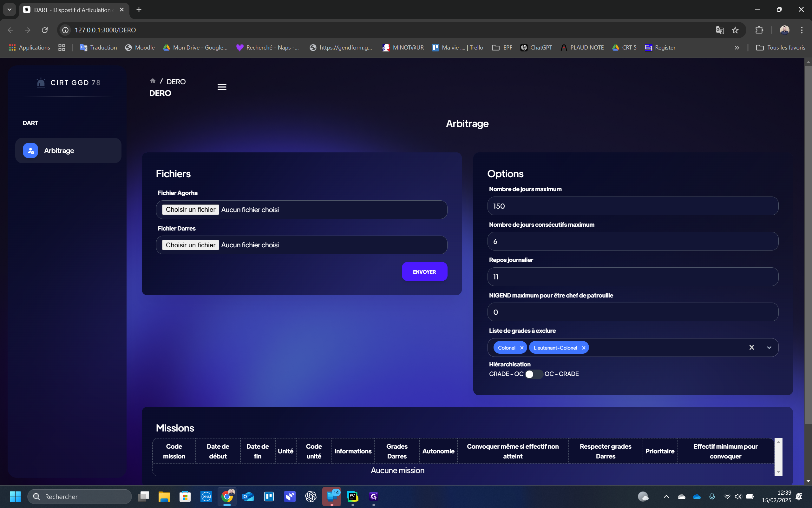Viewport: 812px width, 508px height.
Task: Open the Tous les favoris folder
Action: (x=781, y=47)
